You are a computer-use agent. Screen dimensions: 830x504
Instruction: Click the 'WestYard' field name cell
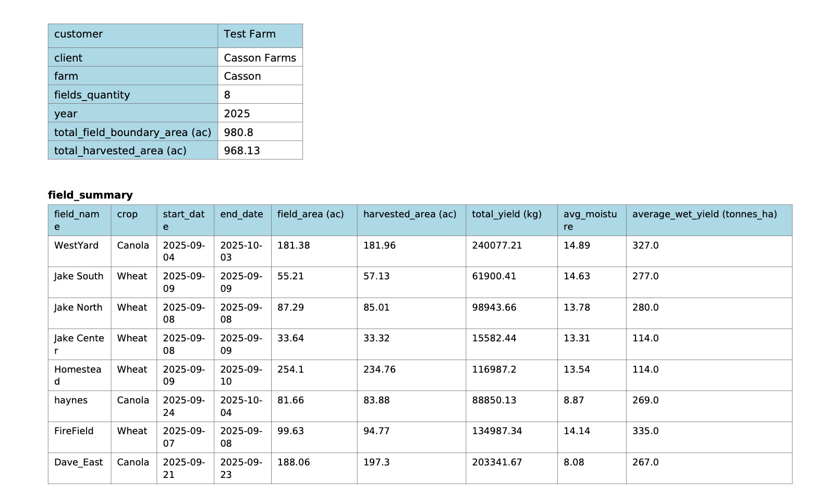tap(79, 251)
